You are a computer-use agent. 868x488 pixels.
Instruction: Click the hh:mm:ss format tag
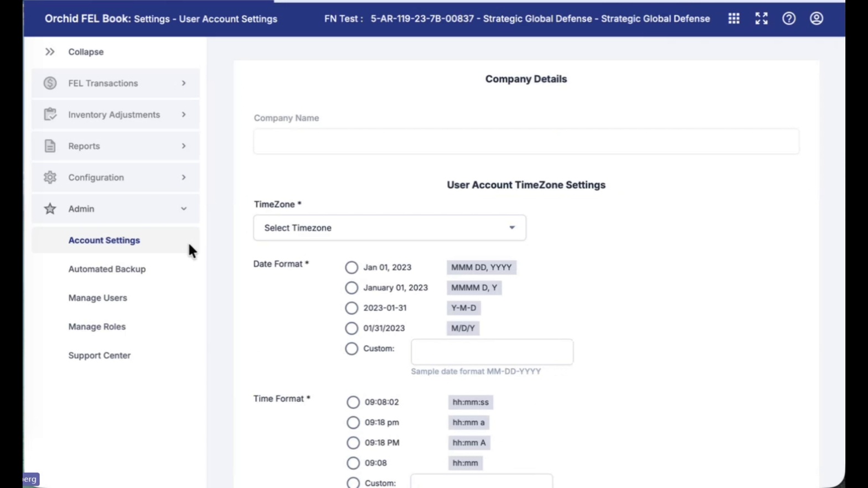tap(471, 402)
